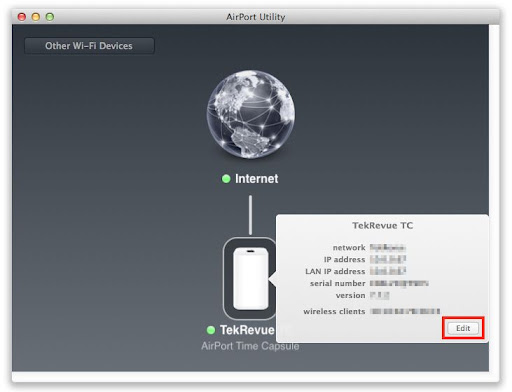Click the blurred serial number value
Image resolution: width=512 pixels, height=392 pixels.
(399, 283)
